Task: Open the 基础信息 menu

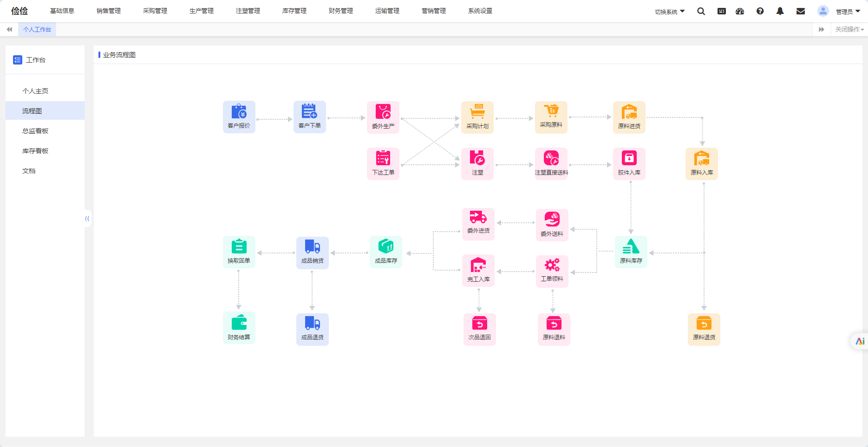Action: pyautogui.click(x=62, y=11)
